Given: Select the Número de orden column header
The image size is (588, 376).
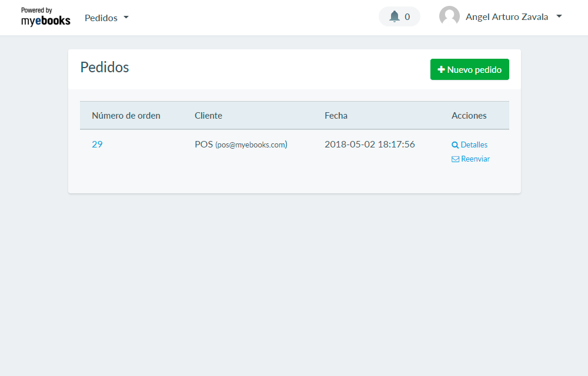Looking at the screenshot, I should [126, 116].
